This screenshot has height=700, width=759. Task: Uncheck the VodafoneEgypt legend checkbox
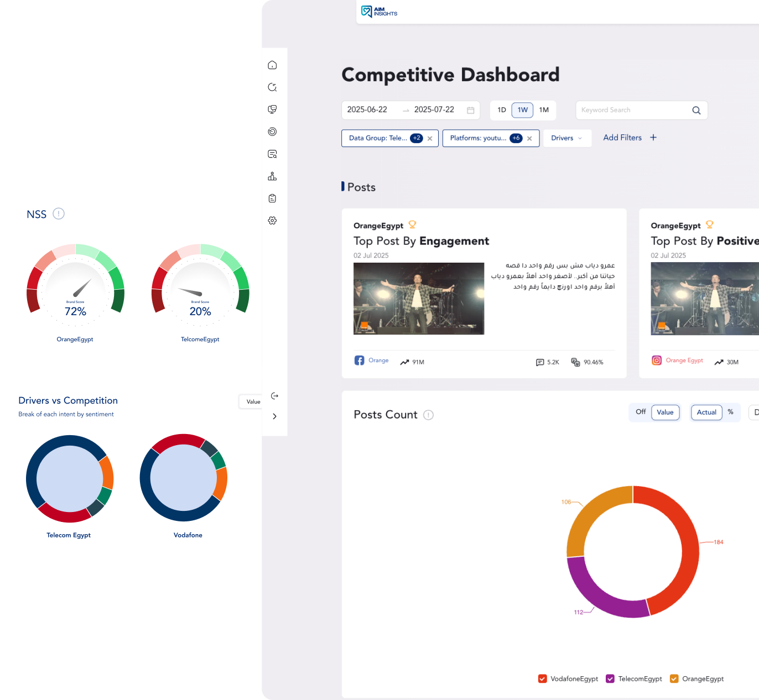tap(542, 679)
